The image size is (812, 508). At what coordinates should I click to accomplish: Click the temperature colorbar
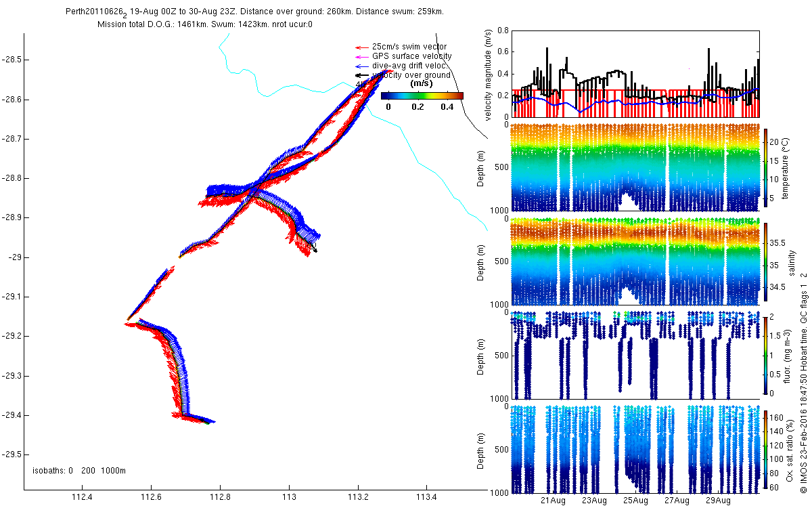coord(765,167)
